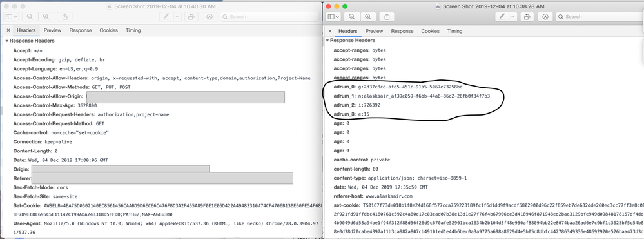Viewport: 644px width, 239px height.
Task: Zoom in in the 10.38.28 AM window
Action: click(x=368, y=17)
